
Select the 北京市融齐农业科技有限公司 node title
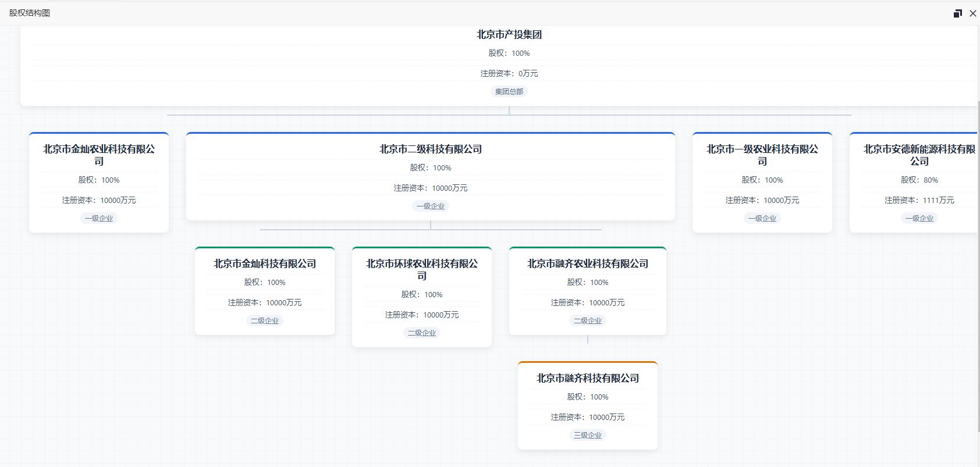tap(587, 264)
